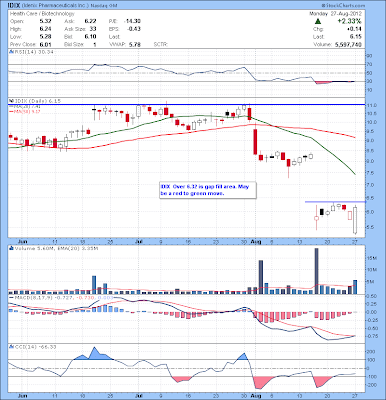Click the RSI(14) 30.34 indicator label
Screen dimensions: 386x400
33,52
